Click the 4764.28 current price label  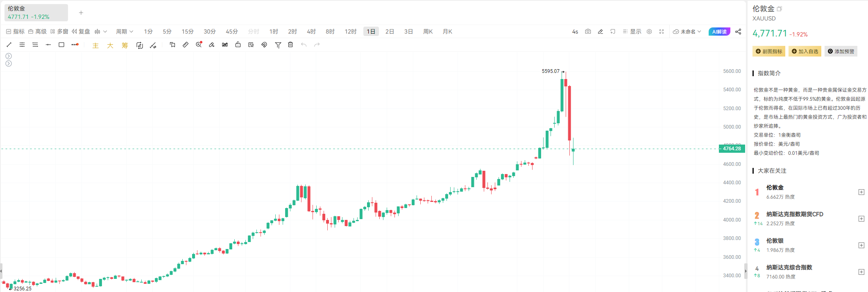732,149
